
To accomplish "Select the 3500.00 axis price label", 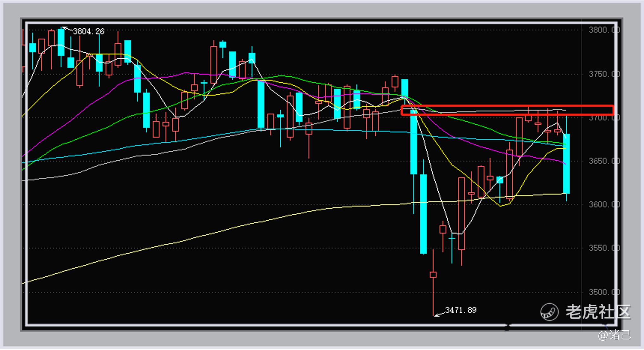I will click(604, 292).
